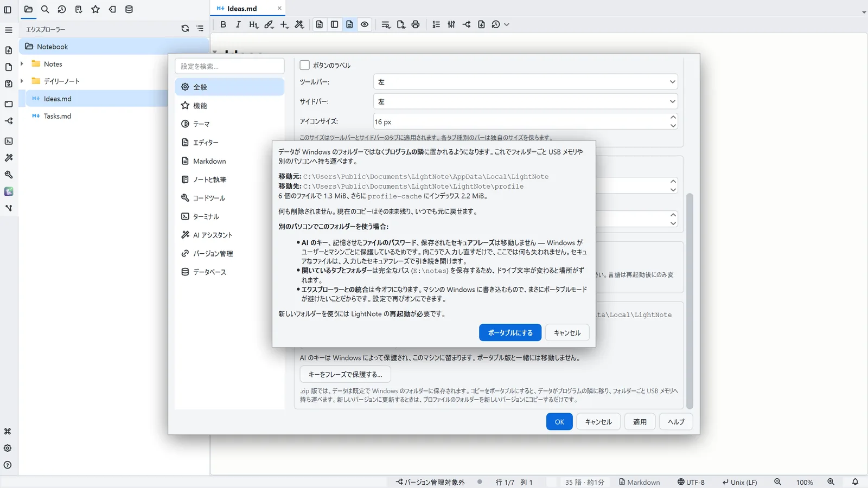Image resolution: width=868 pixels, height=488 pixels.
Task: Open the サイドバー position dropdown
Action: 525,101
